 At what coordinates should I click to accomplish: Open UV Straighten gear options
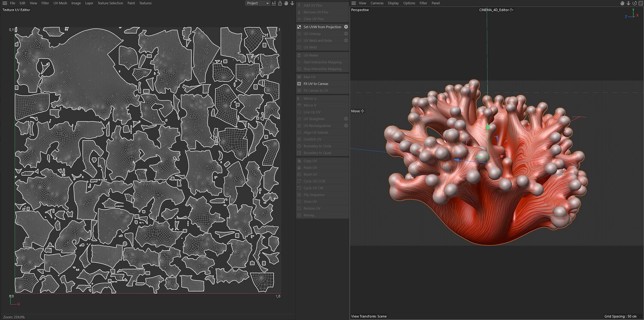pos(346,119)
